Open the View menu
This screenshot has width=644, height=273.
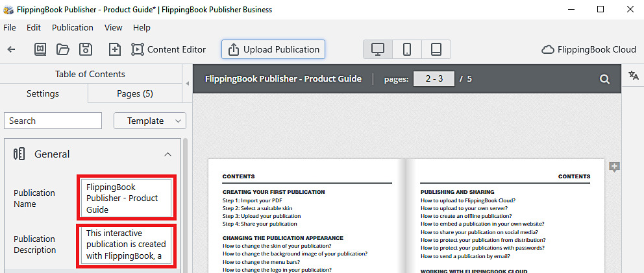[114, 27]
